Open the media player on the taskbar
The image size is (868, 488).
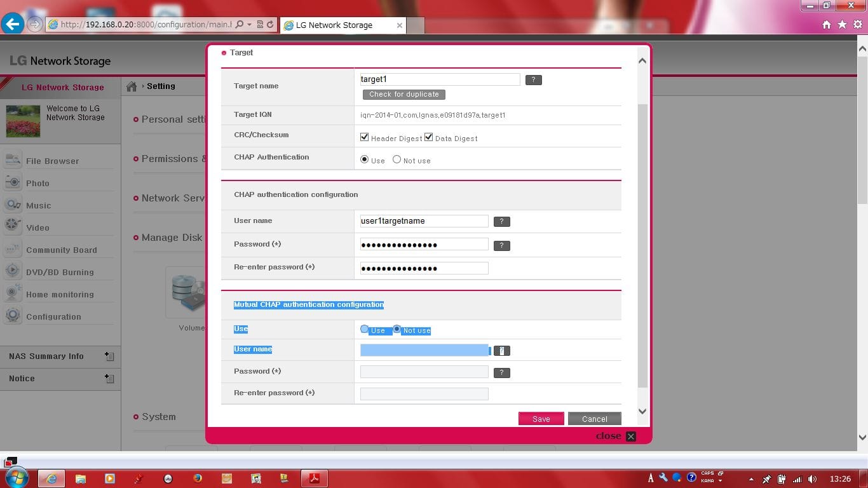point(110,478)
